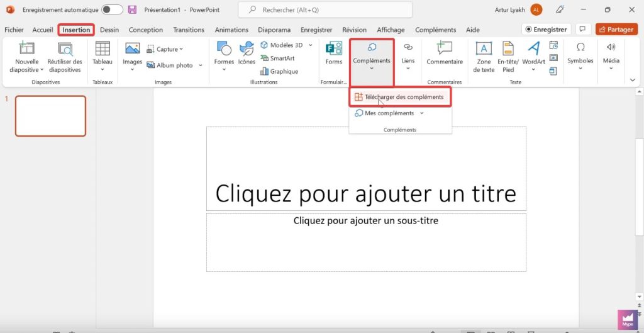Screen dimensions: 644x333
Task: Open the WordArt gallery
Action: click(533, 57)
